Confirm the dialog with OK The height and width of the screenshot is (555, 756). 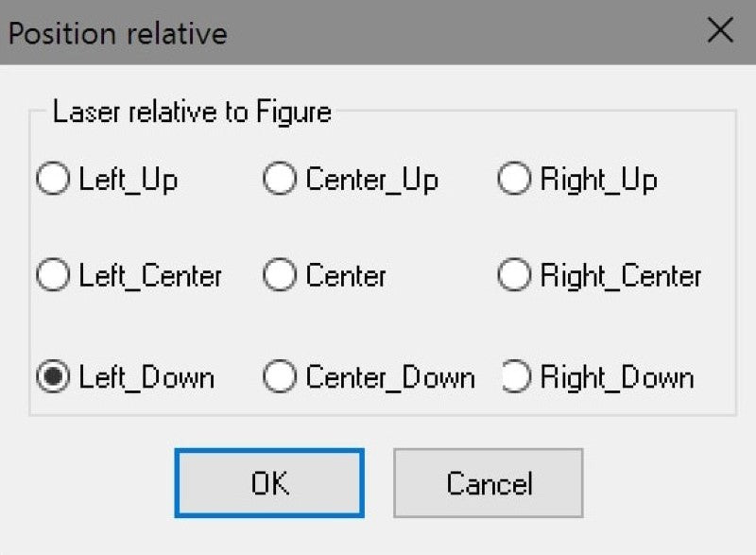point(269,483)
